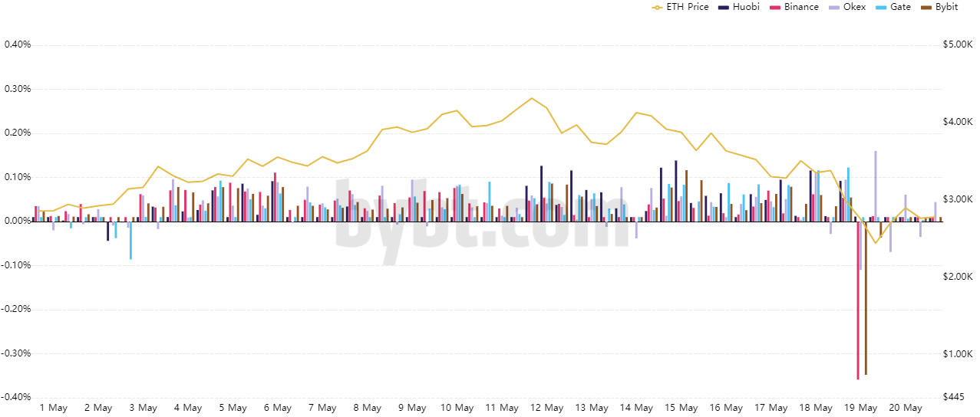Viewport: 980px width, 417px height.
Task: Click the 11 May x-axis label
Action: pyautogui.click(x=502, y=408)
